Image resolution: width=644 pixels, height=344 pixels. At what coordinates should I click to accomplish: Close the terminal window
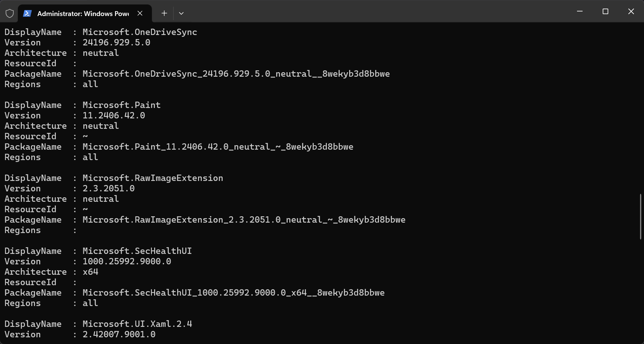[631, 12]
